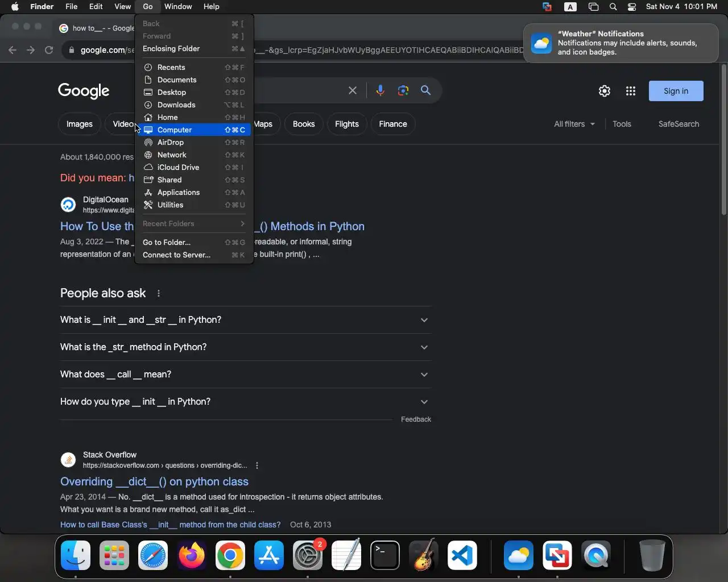Click the Sign in button

point(676,91)
